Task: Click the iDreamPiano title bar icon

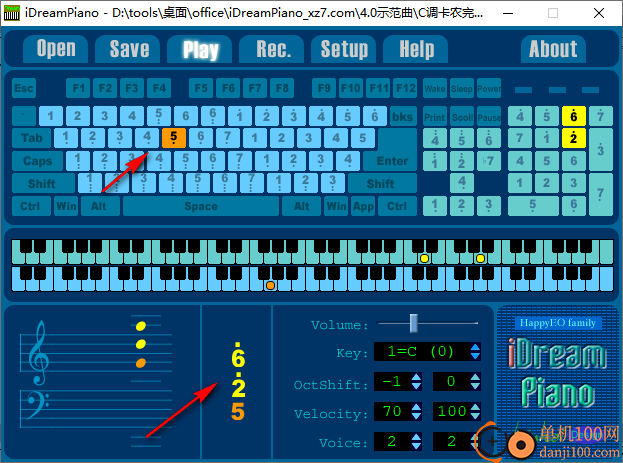Action: tap(12, 13)
